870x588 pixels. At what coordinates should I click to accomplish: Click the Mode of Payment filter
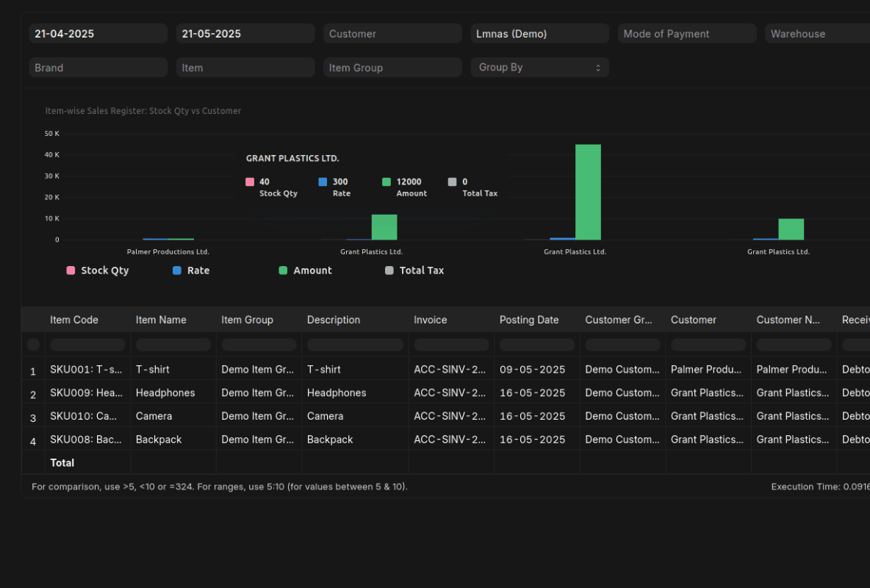pos(686,33)
